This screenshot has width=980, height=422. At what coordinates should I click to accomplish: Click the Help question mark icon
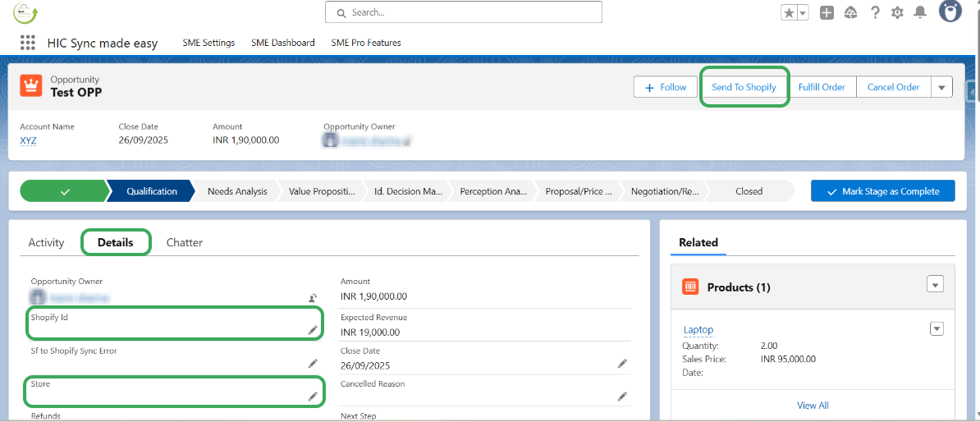pos(875,12)
